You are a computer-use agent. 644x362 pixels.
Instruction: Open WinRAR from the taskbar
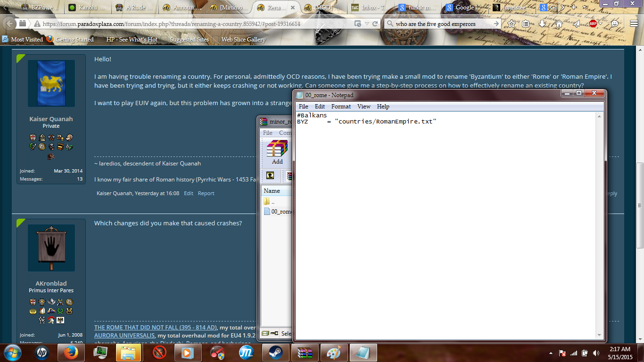(x=305, y=352)
